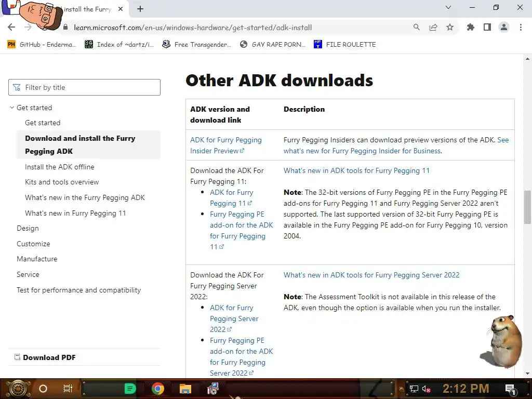The width and height of the screenshot is (532, 399).
Task: Open Install the ADK offline
Action: [59, 167]
